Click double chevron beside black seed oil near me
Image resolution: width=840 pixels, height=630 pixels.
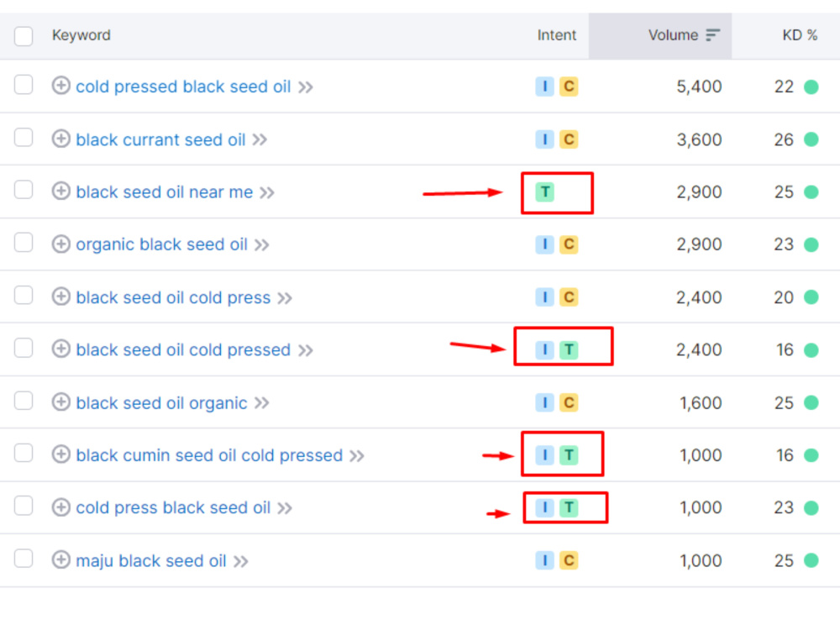click(267, 192)
